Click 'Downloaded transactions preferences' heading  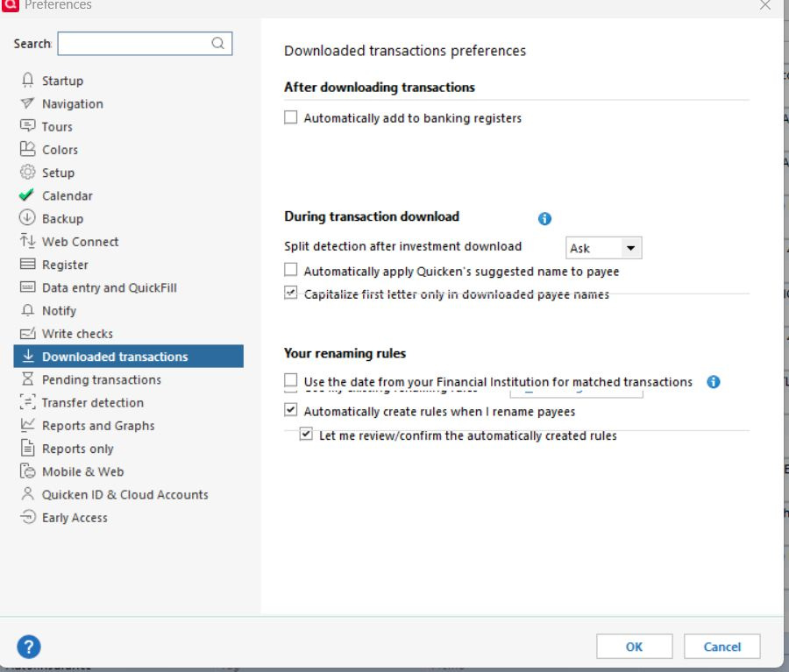coord(404,51)
